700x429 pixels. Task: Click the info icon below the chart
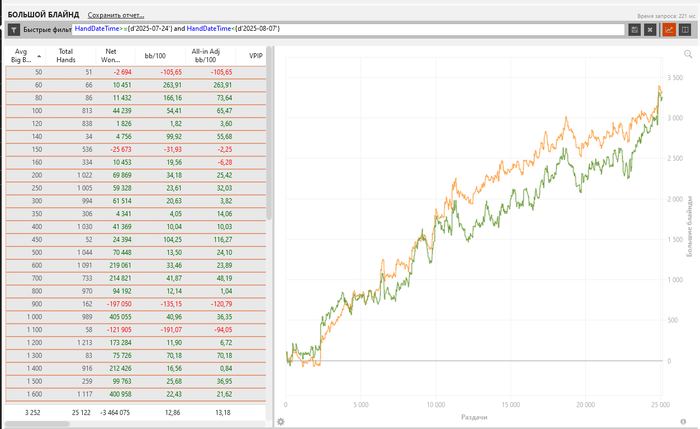coord(683,421)
